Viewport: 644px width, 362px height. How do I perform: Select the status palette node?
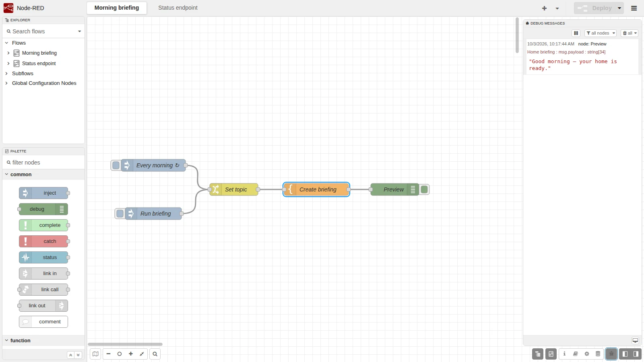click(43, 257)
